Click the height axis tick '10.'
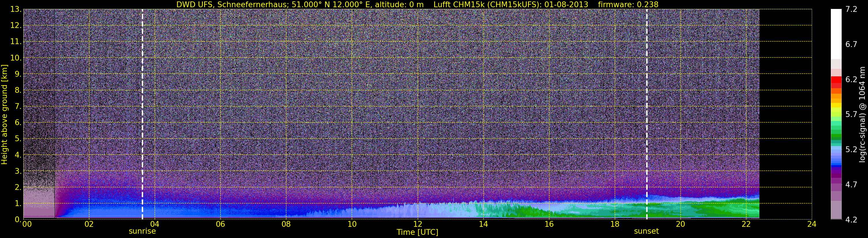 pos(15,58)
